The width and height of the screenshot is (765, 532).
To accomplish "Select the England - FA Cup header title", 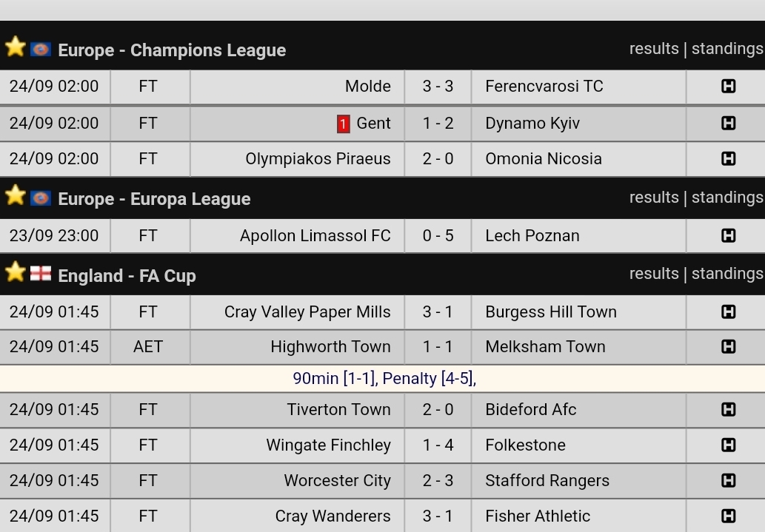I will tap(127, 276).
